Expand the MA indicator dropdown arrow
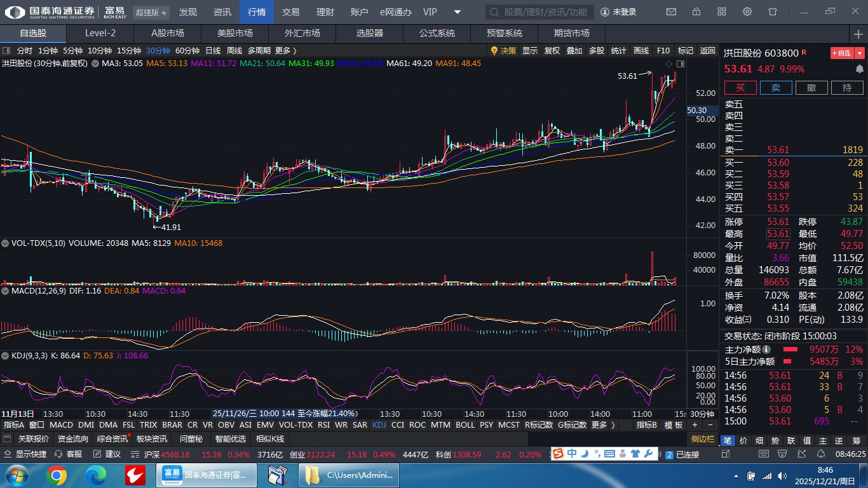The height and width of the screenshot is (488, 868). pos(95,64)
